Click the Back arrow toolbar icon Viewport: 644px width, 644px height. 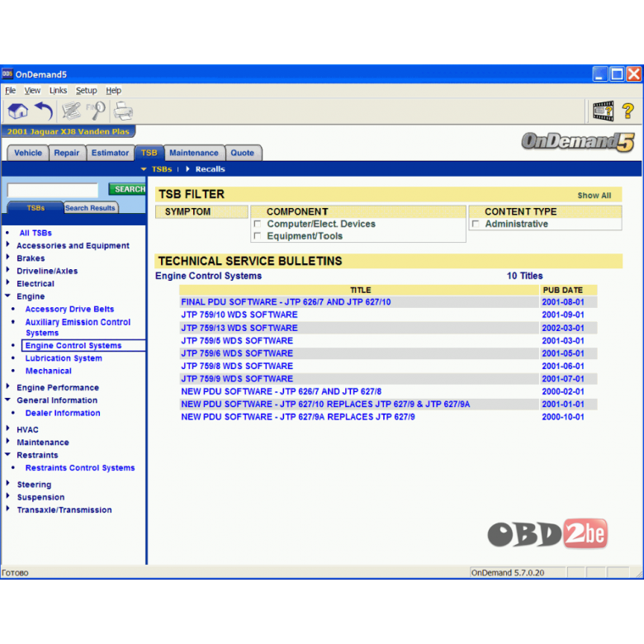pyautogui.click(x=44, y=111)
